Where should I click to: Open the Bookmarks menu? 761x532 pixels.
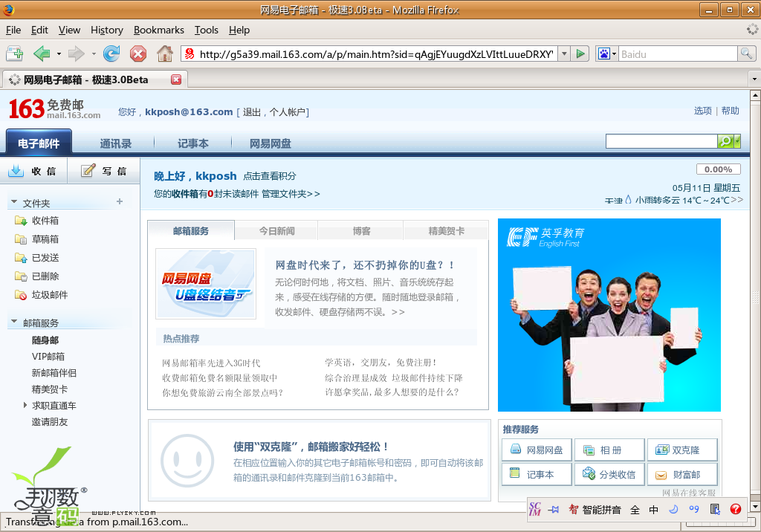(159, 30)
